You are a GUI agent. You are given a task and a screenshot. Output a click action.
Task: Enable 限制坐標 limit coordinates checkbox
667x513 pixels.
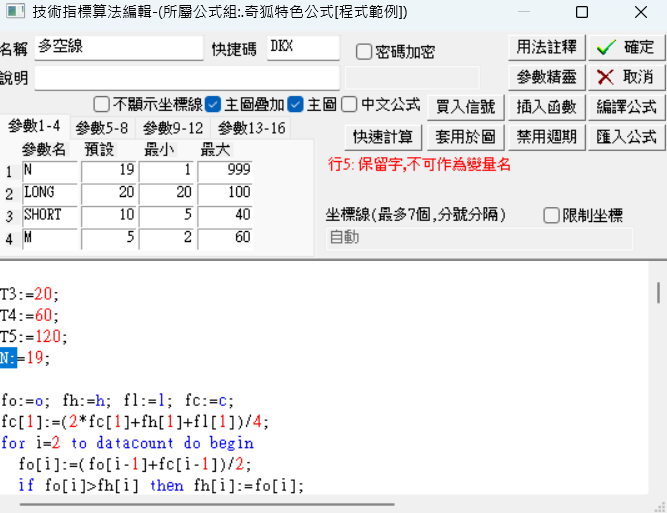coord(551,215)
